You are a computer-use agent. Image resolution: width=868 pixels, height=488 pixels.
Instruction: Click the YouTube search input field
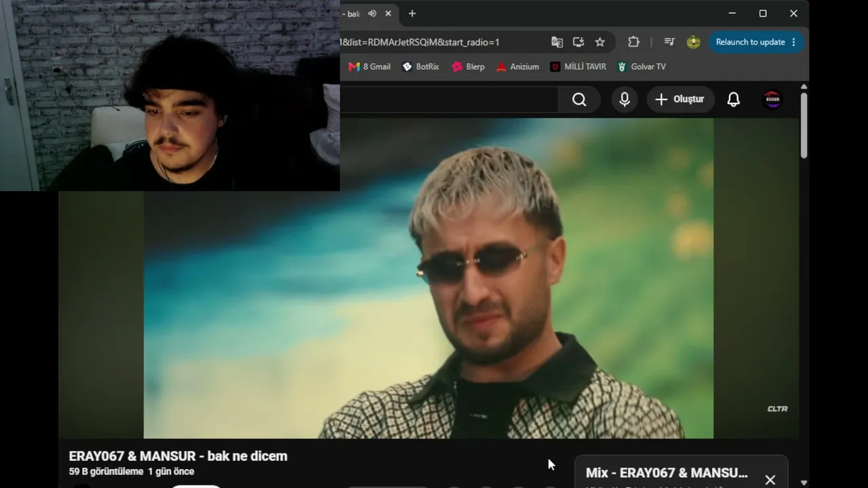coord(449,100)
